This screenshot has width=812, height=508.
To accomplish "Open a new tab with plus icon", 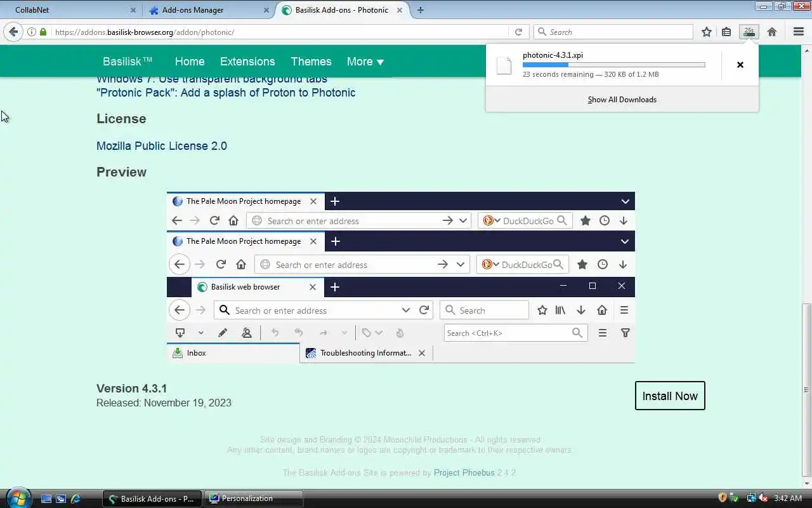I will tap(420, 10).
